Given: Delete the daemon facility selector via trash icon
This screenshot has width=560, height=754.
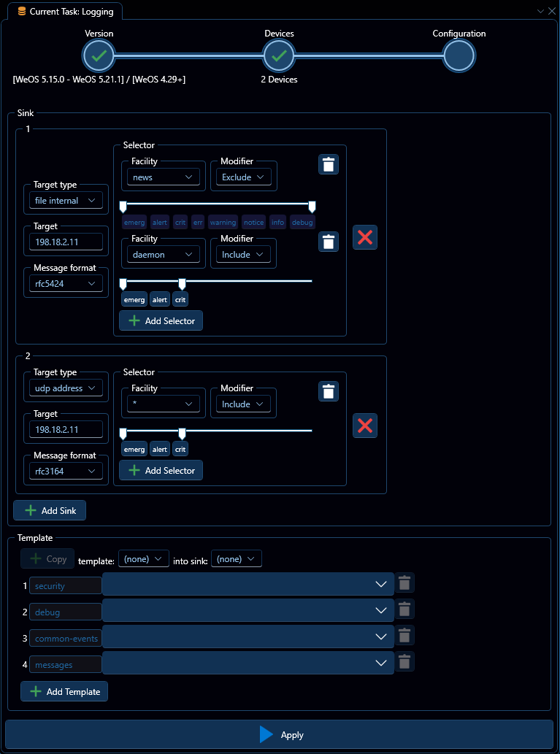Looking at the screenshot, I should [x=328, y=242].
